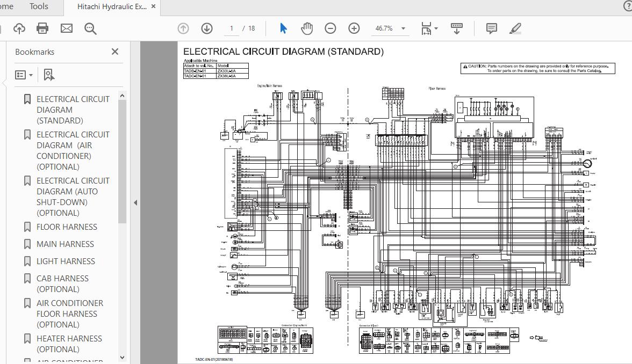Jump to LIGHT HARNESS bookmark
Screen dimensions: 632x364
(x=66, y=261)
